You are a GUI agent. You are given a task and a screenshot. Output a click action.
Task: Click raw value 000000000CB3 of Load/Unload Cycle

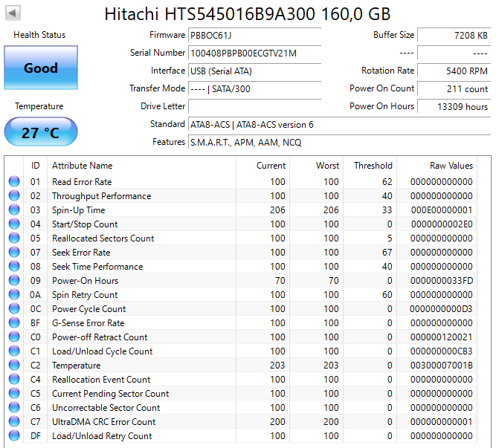[x=442, y=351]
